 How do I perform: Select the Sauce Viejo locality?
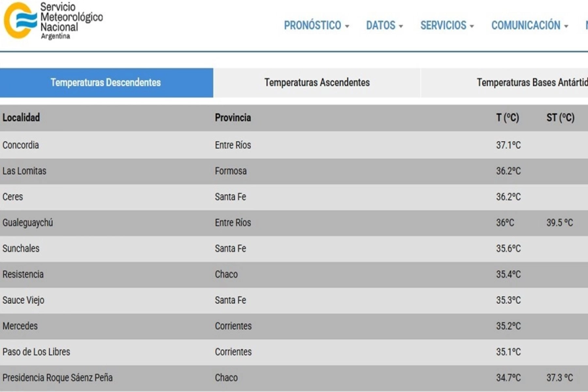24,300
